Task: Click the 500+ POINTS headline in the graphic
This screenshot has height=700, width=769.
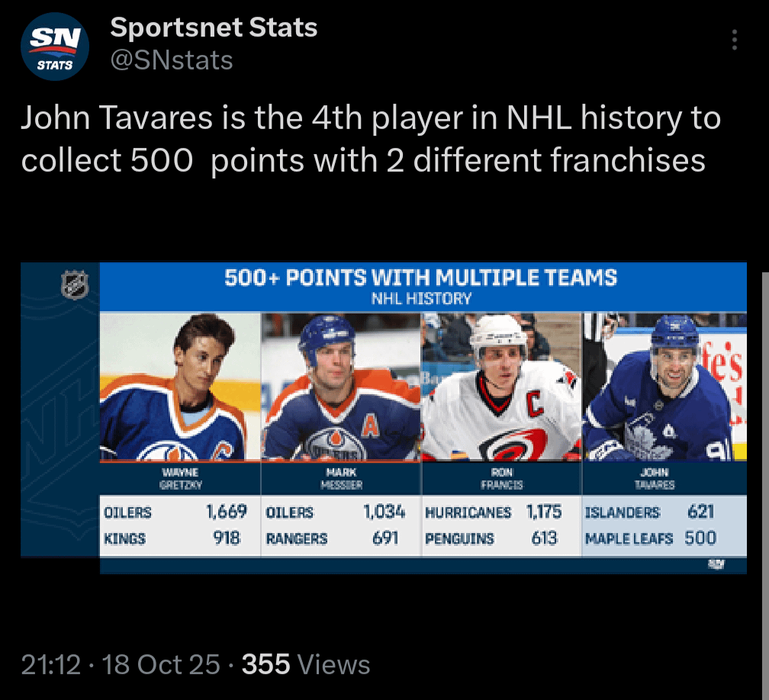Action: pos(423,278)
